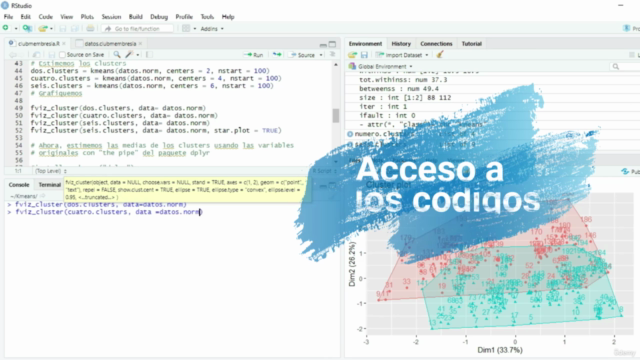This screenshot has width=640, height=360.
Task: Save the current document from the main toolbar
Action: tap(62, 29)
